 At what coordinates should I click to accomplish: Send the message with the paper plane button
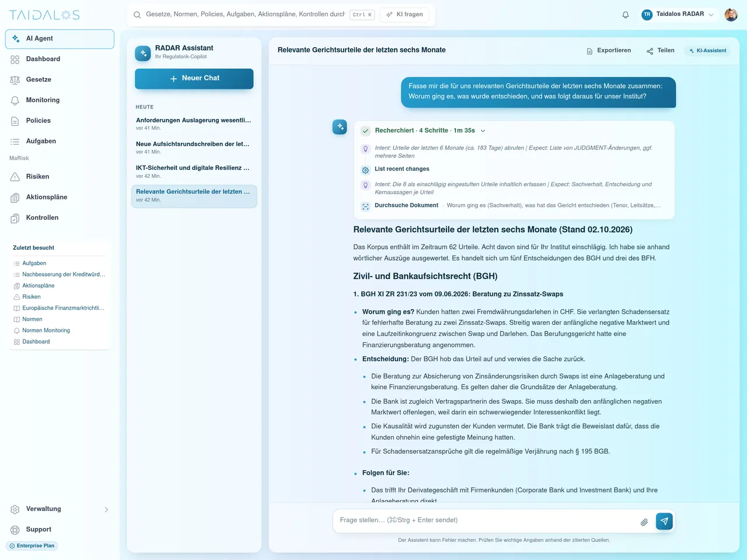click(x=664, y=521)
